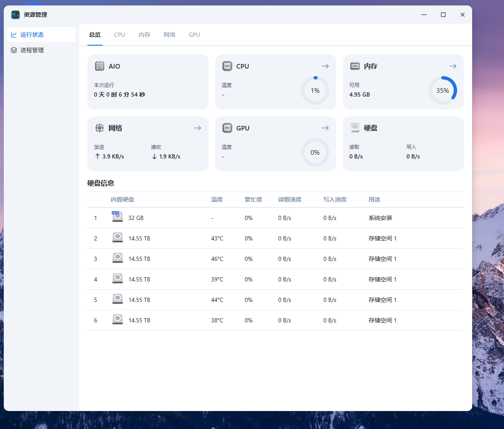Viewport: 504px width, 429px height.
Task: Click the CPU chip icon on its card
Action: (227, 66)
